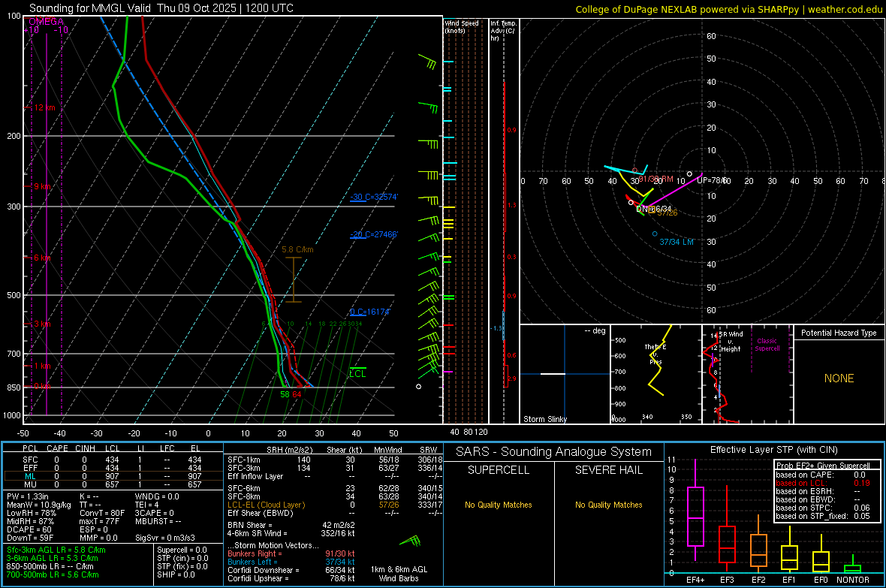This screenshot has height=588, width=886.
Task: Open the Storm Slinky panel
Action: pos(565,374)
